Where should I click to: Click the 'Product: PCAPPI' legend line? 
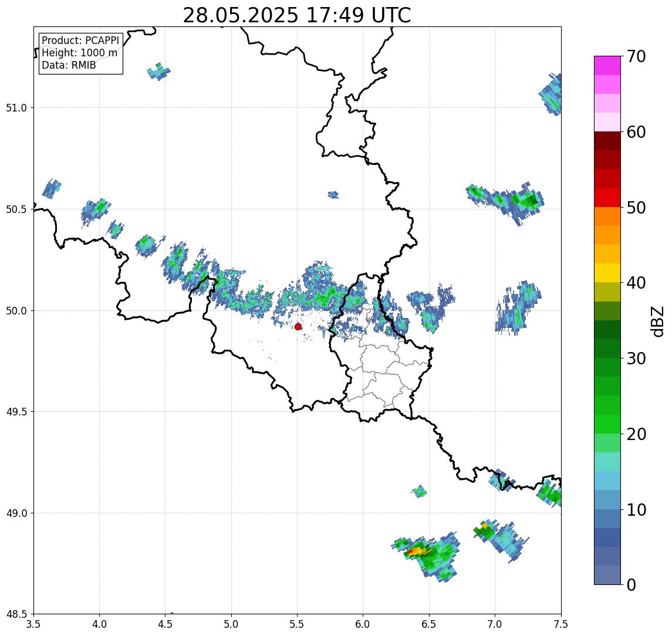[80, 40]
